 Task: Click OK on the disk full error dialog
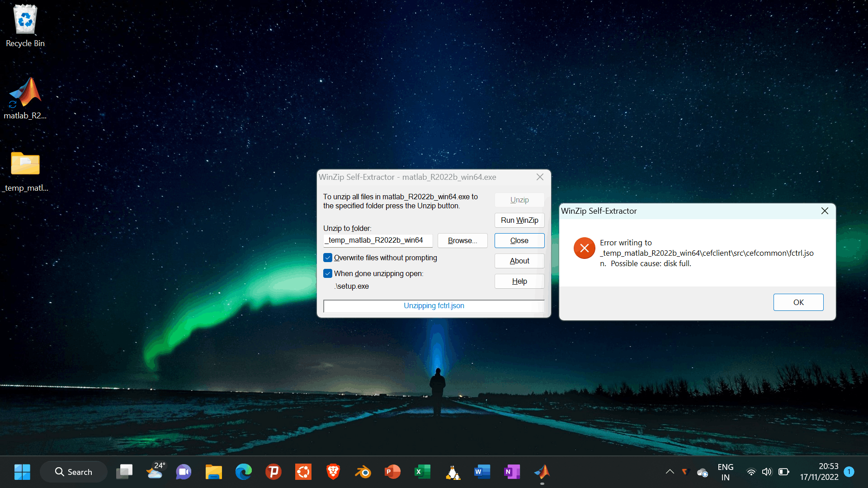[798, 302]
